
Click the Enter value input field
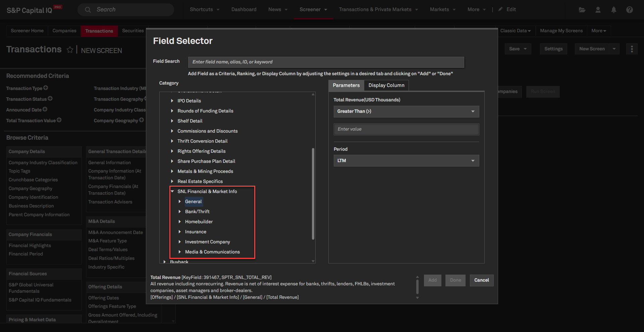pos(406,129)
